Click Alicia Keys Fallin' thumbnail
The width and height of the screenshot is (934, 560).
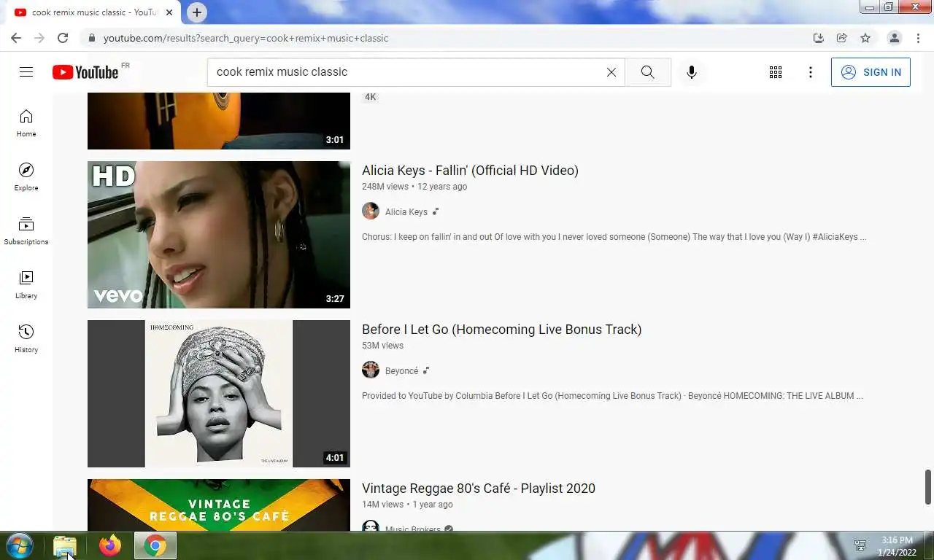(219, 235)
